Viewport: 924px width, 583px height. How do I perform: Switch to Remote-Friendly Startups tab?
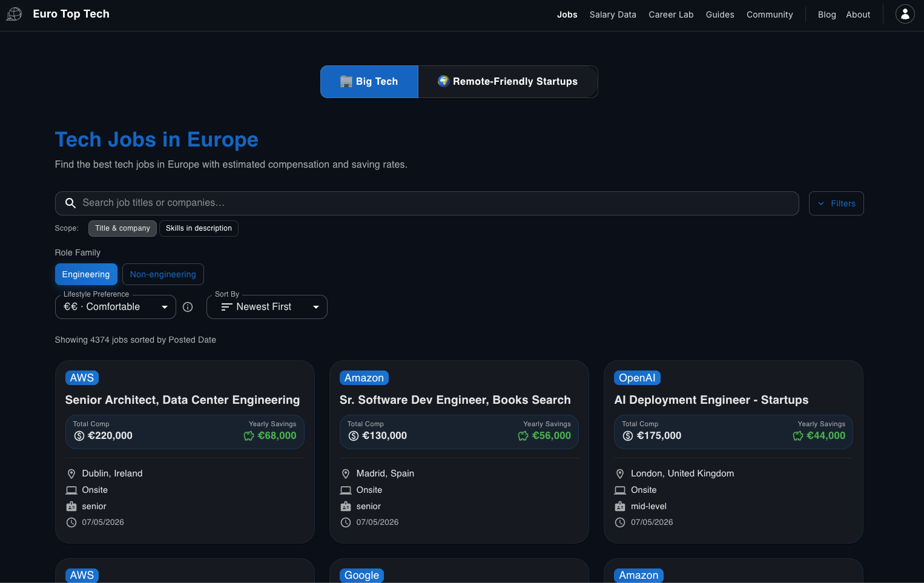(x=508, y=82)
